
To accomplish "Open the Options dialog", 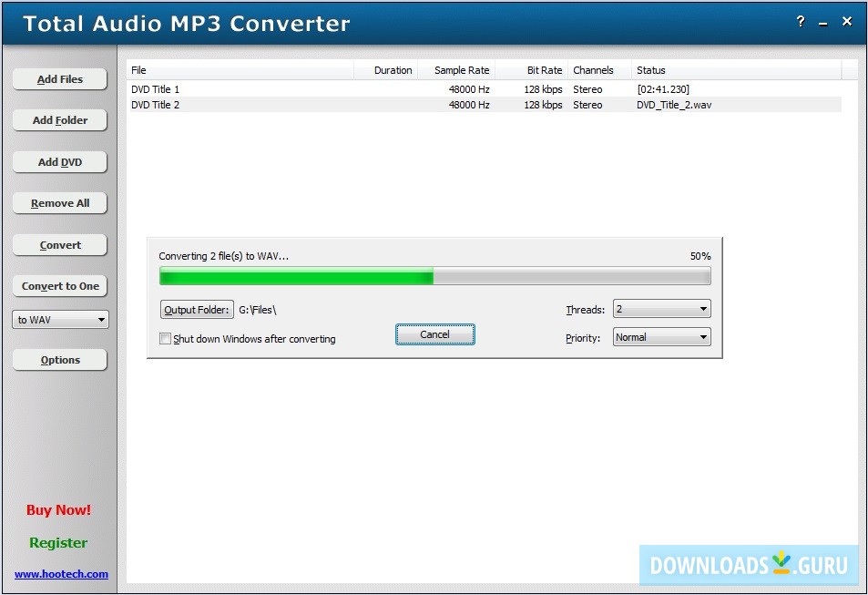I will pyautogui.click(x=59, y=359).
